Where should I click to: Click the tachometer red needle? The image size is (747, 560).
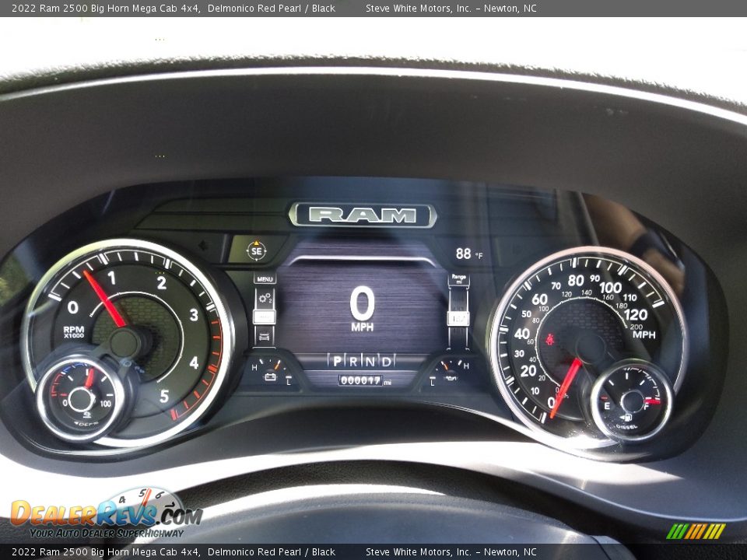[105, 299]
